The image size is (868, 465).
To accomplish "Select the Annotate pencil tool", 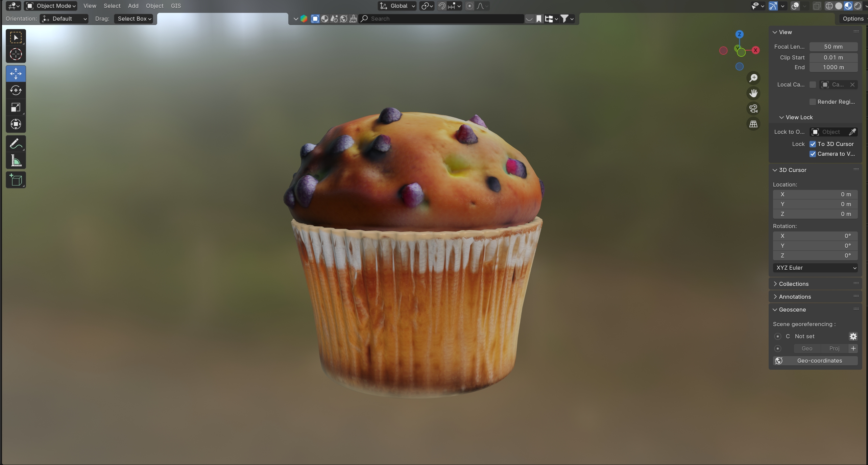I will (16, 144).
